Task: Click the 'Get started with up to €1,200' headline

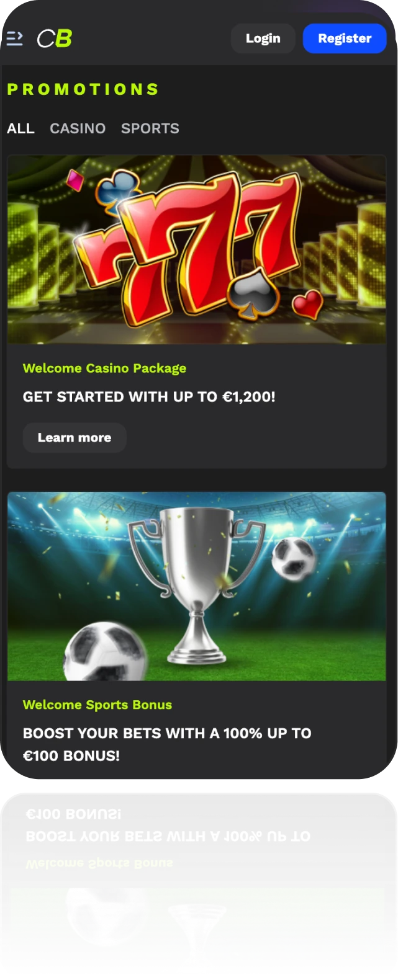Action: coord(149,397)
